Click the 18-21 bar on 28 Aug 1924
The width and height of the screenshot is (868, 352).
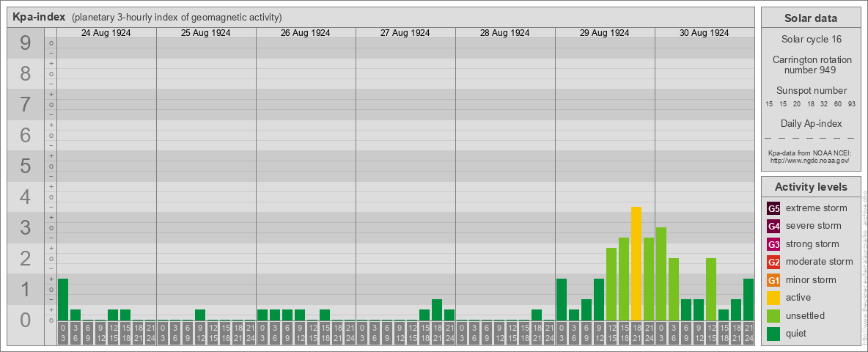tap(537, 315)
